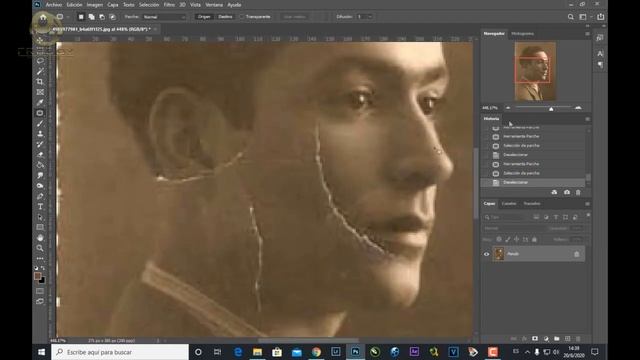The height and width of the screenshot is (360, 640).
Task: Select the Rectangle shape tool
Action: [40, 227]
